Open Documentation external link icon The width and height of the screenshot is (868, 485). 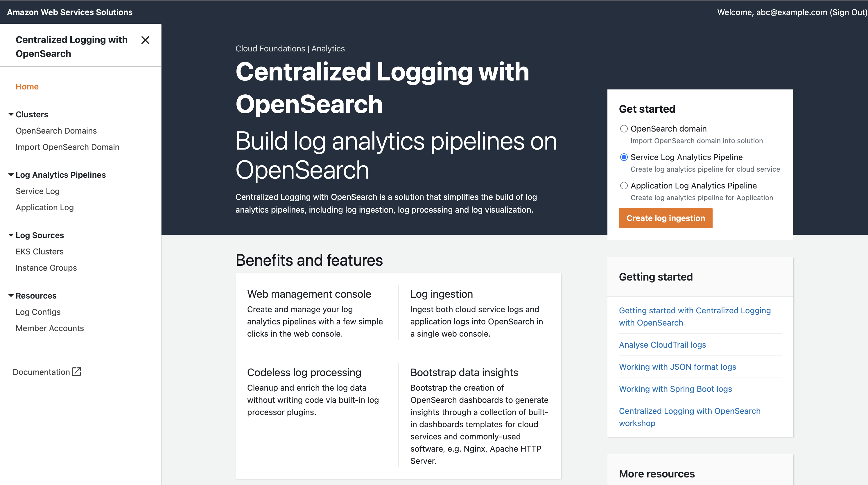pos(76,372)
